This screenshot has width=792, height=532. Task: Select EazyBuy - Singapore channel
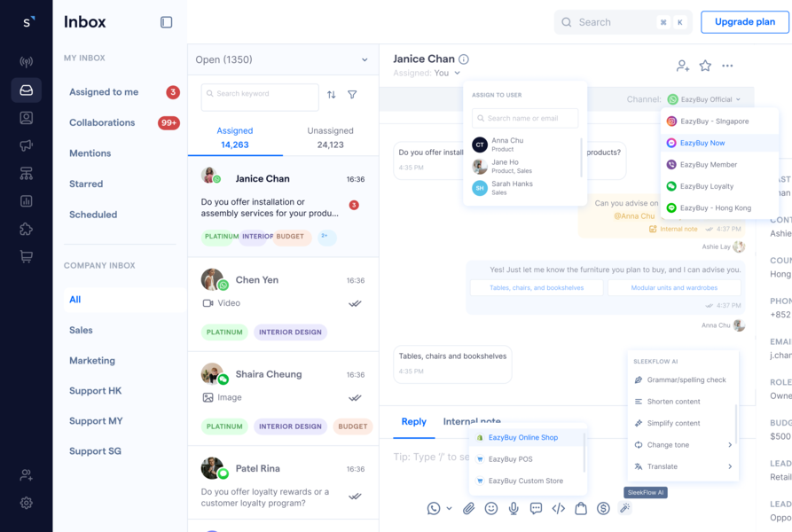pyautogui.click(x=719, y=121)
